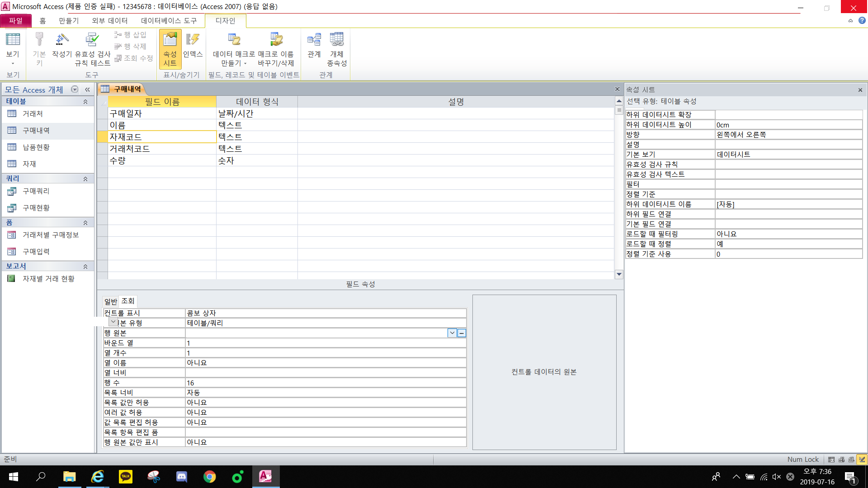Image resolution: width=868 pixels, height=488 pixels.
Task: Click the 파일 menu button
Action: [16, 21]
